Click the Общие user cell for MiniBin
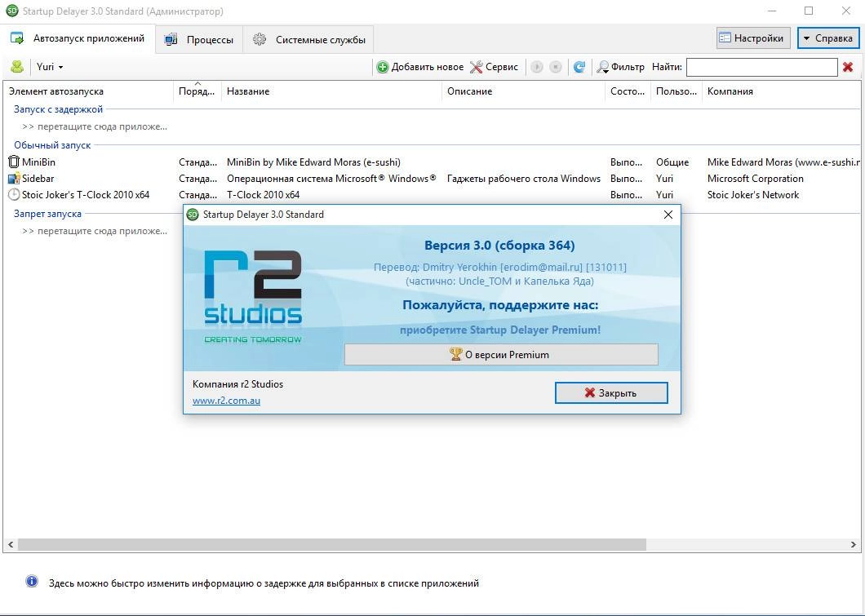 pos(672,162)
